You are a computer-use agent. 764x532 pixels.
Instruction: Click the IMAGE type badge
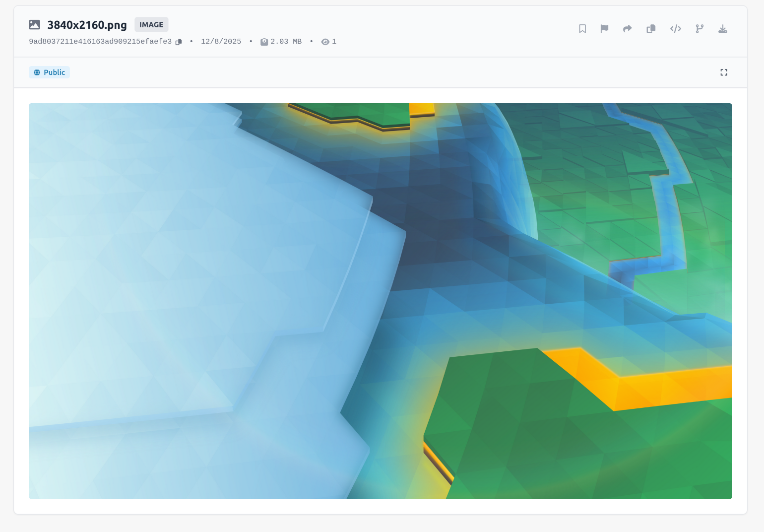(151, 25)
